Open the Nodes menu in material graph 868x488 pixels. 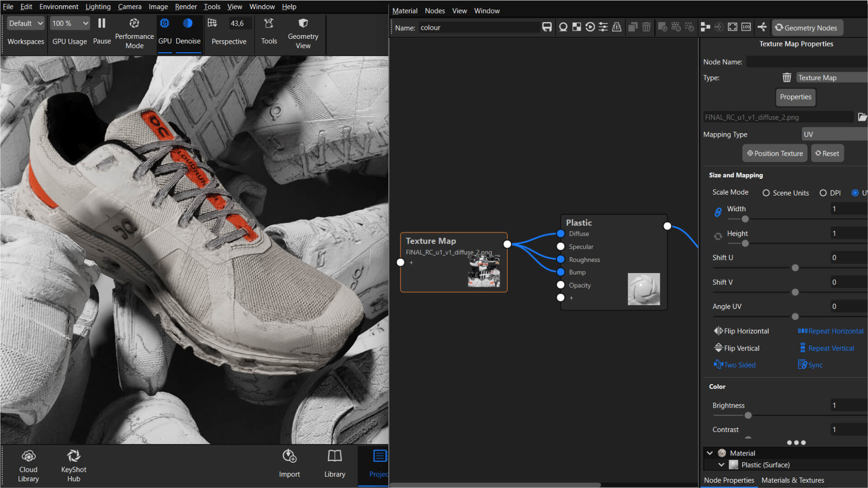click(435, 11)
